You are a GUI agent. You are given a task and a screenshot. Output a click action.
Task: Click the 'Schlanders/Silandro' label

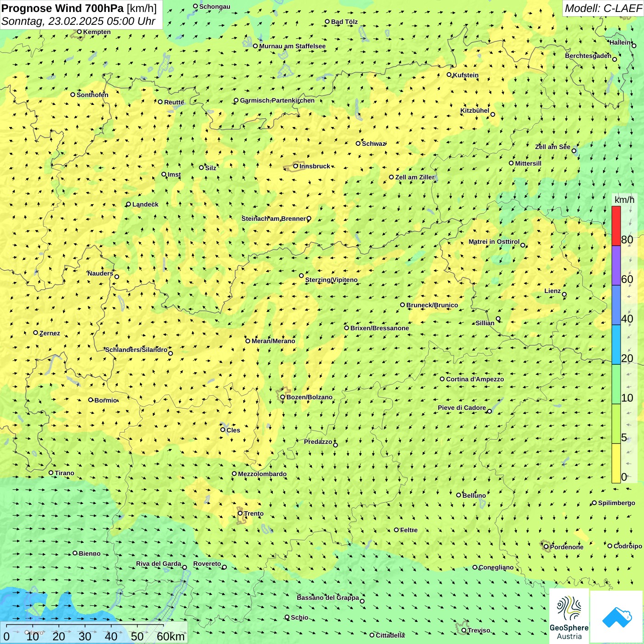(136, 350)
